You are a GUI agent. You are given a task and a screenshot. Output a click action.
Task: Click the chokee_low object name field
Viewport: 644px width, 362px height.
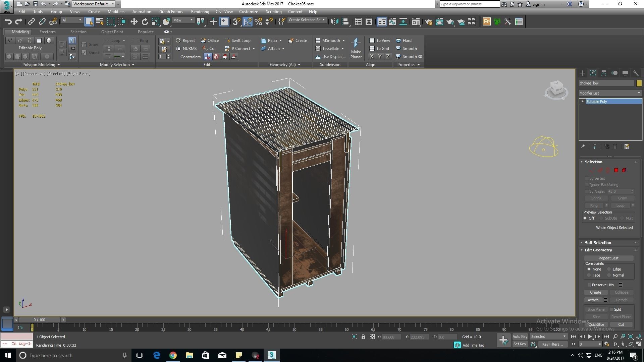click(606, 83)
